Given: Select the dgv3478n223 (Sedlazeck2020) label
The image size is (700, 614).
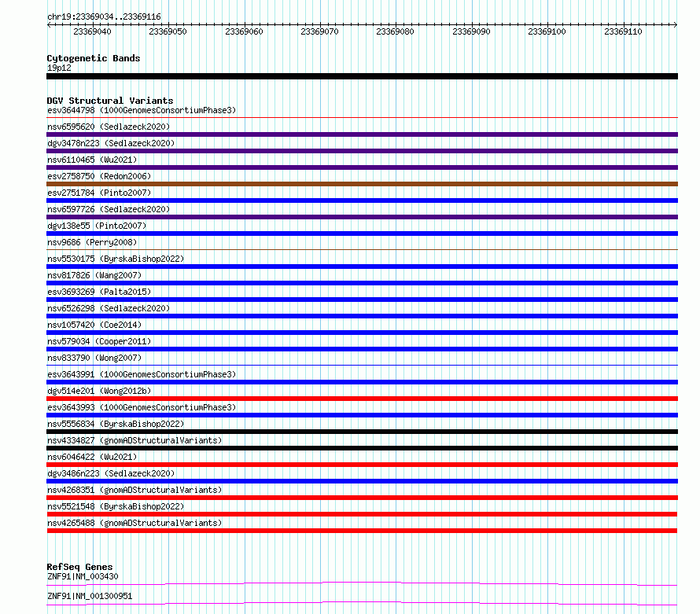Looking at the screenshot, I should point(111,143).
